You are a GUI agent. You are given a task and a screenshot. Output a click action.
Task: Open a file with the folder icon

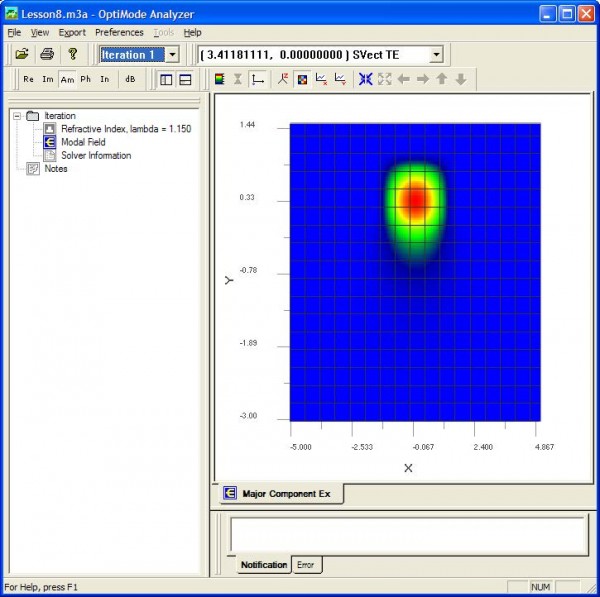(22, 54)
